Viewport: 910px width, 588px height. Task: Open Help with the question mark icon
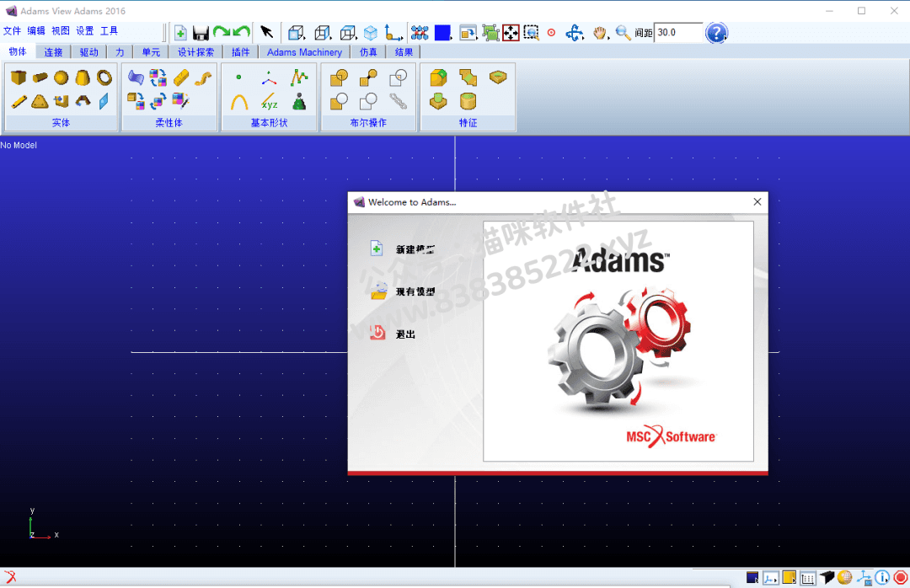tap(716, 33)
